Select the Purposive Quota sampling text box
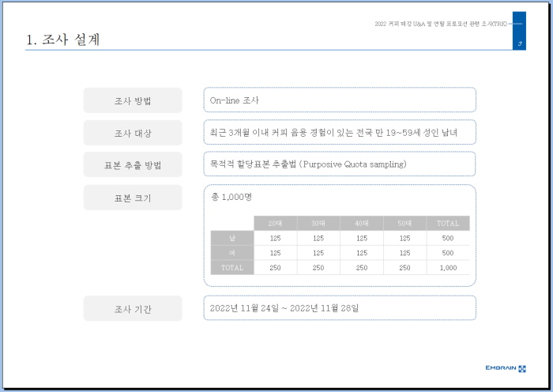 [340, 164]
